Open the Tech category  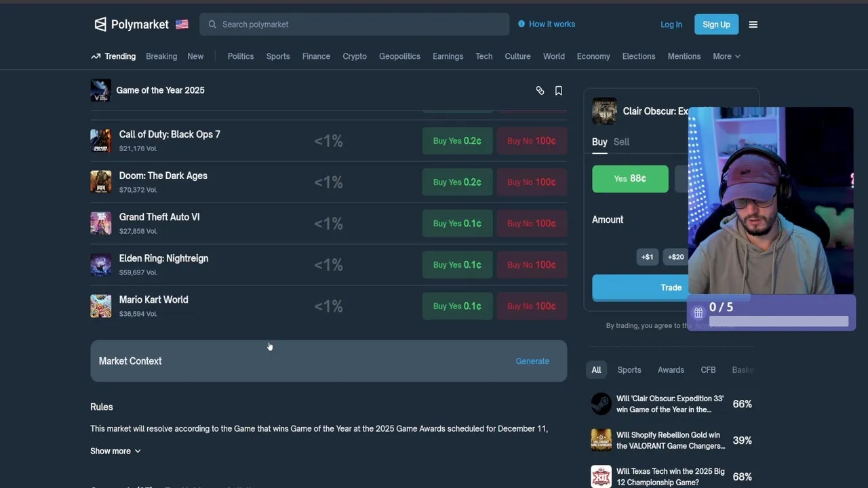tap(484, 56)
